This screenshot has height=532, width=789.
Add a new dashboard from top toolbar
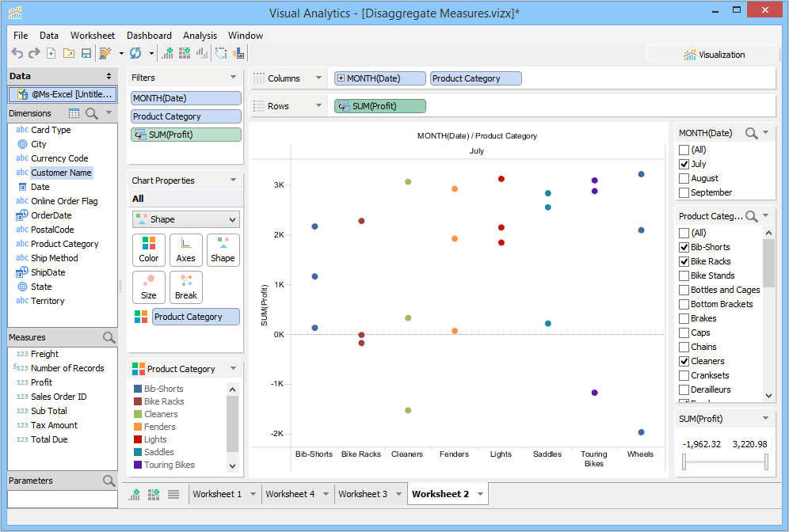pos(185,53)
